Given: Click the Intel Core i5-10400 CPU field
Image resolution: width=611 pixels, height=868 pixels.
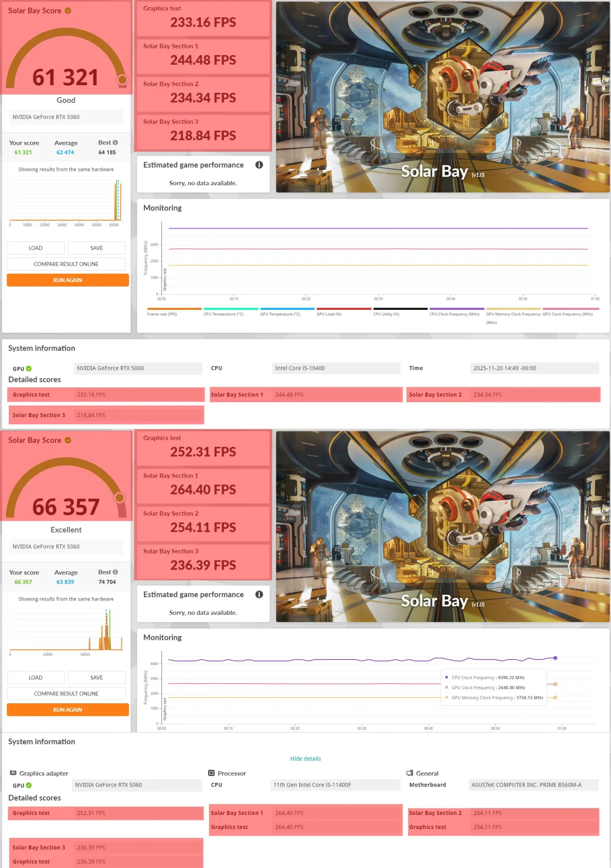Looking at the screenshot, I should (336, 368).
